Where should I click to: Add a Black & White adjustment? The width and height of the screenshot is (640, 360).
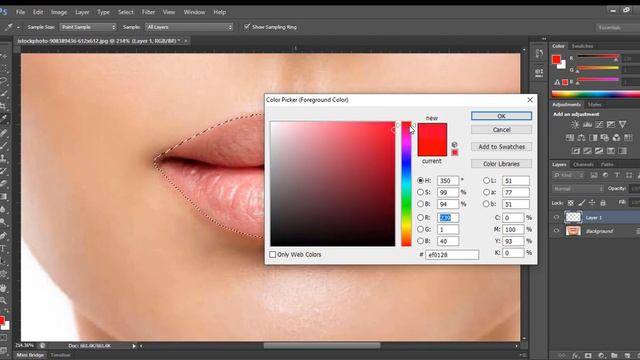click(x=593, y=138)
